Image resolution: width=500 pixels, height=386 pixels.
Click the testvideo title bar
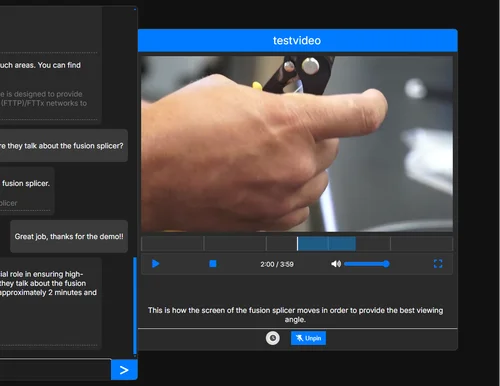297,40
